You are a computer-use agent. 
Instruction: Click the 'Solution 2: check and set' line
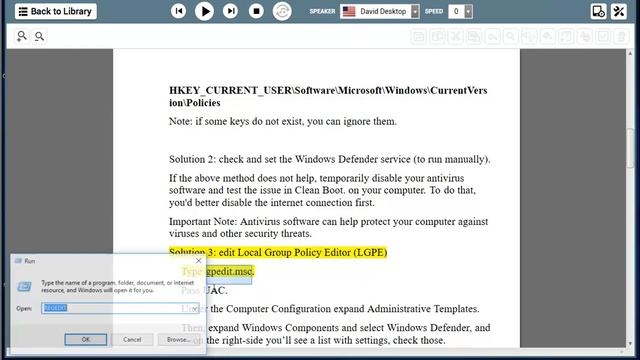coord(329,159)
